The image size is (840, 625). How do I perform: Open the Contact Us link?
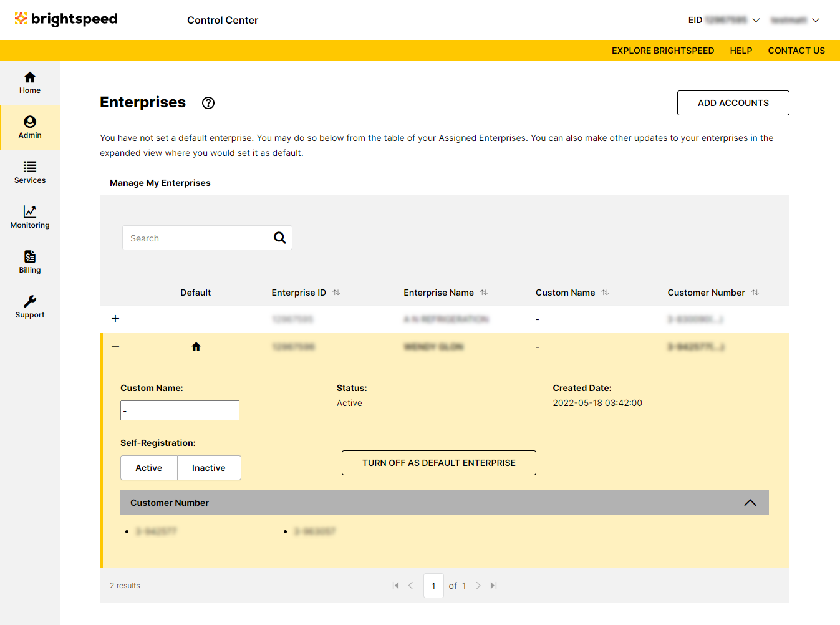pos(796,51)
